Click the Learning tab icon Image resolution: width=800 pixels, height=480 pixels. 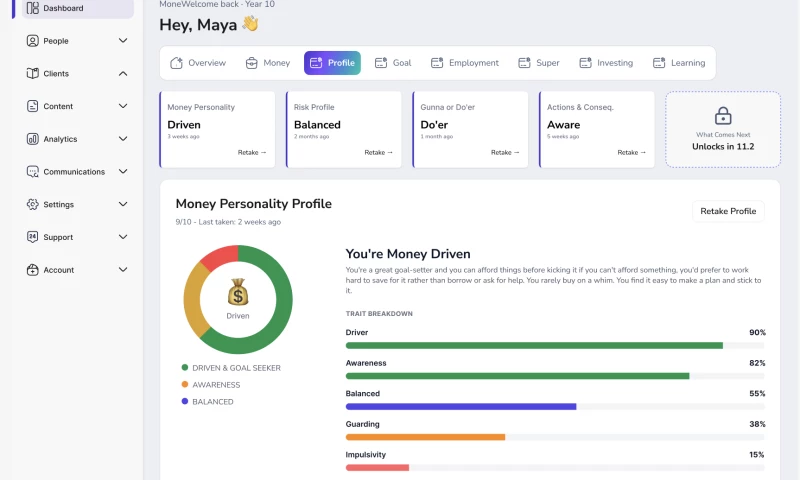tap(659, 63)
